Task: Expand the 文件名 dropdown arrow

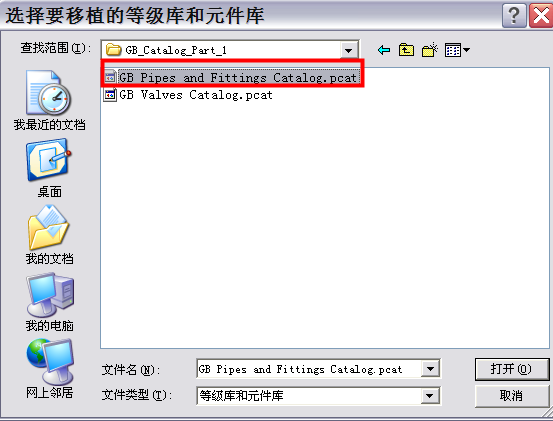Action: [430, 369]
